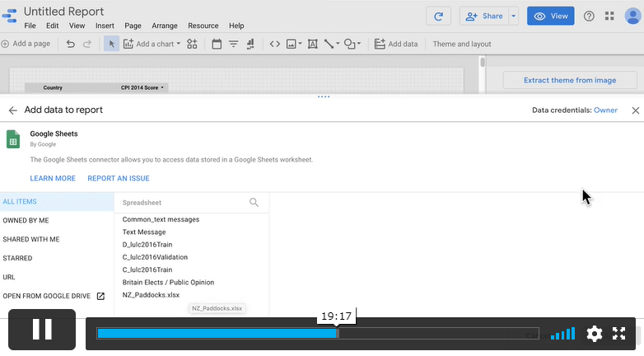Insert an image element

tap(292, 44)
